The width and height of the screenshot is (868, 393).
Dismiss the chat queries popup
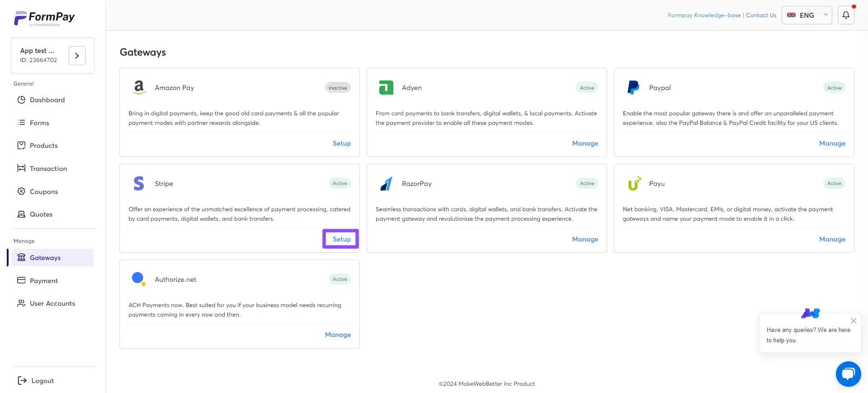point(853,321)
